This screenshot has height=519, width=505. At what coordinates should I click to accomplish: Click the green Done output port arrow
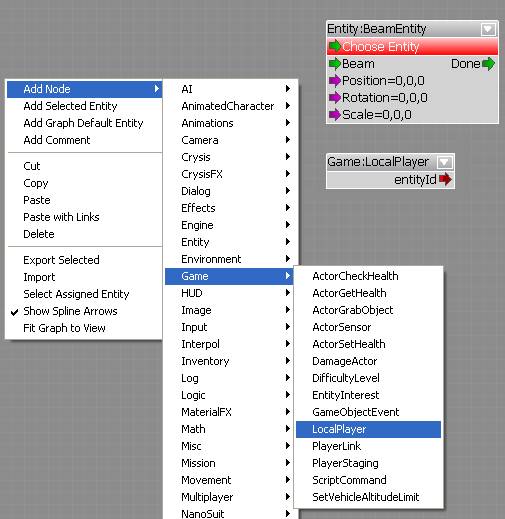pos(489,64)
